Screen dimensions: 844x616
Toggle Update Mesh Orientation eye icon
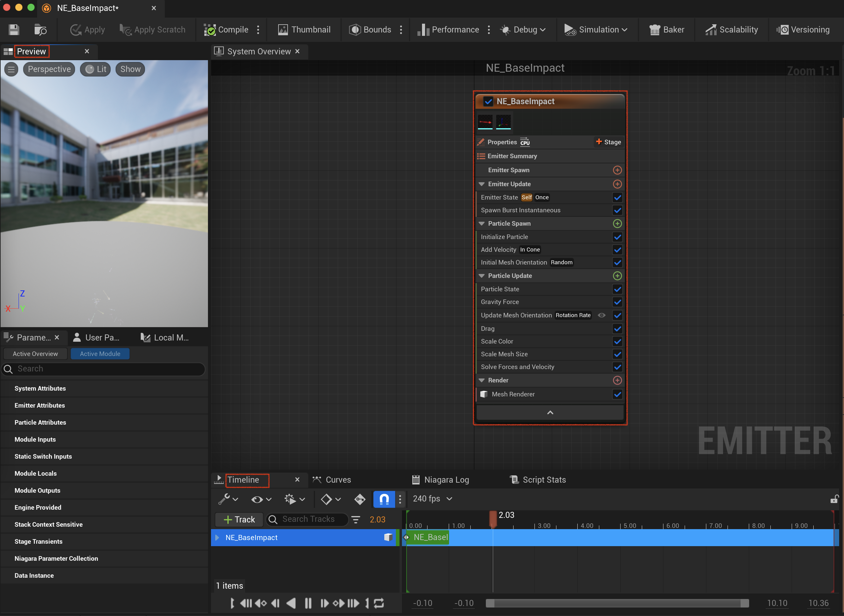[x=601, y=315]
